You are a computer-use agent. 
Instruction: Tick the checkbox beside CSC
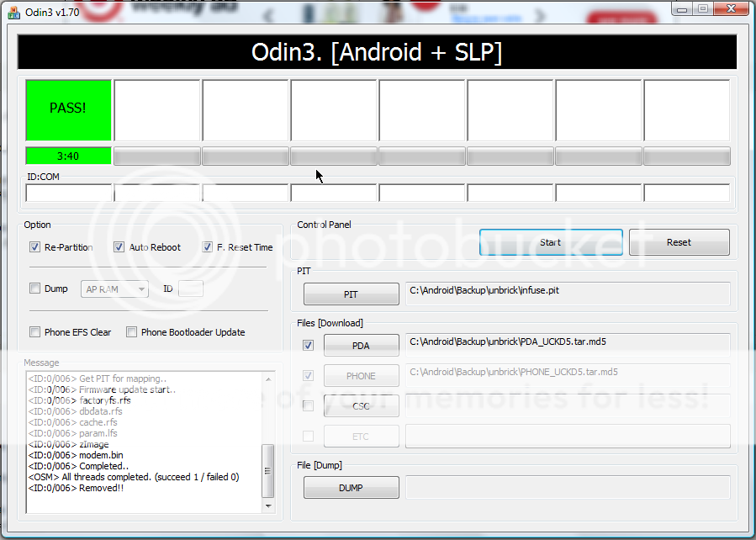click(x=309, y=405)
